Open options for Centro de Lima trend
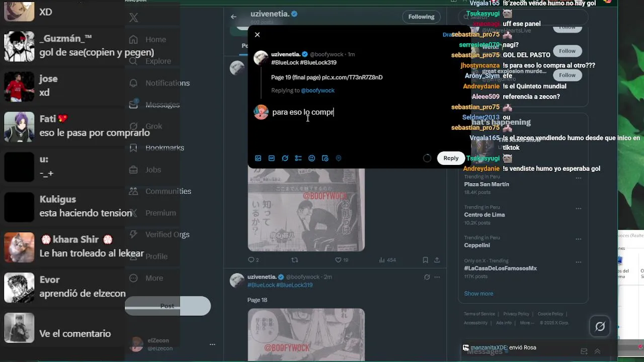644x362 pixels. (x=578, y=208)
